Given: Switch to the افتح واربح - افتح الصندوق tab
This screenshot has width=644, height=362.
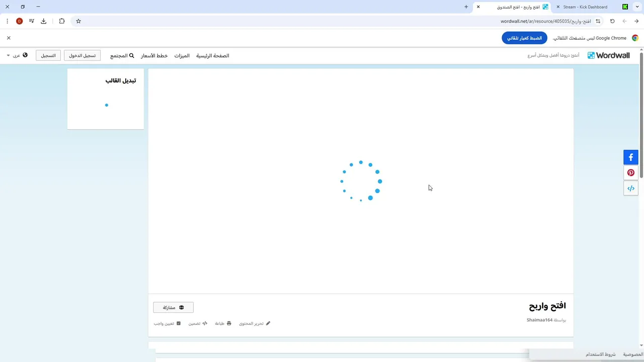Looking at the screenshot, I should [513, 7].
